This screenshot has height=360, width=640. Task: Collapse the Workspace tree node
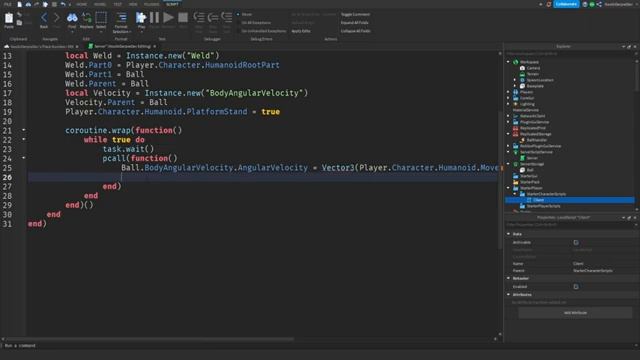(509, 62)
